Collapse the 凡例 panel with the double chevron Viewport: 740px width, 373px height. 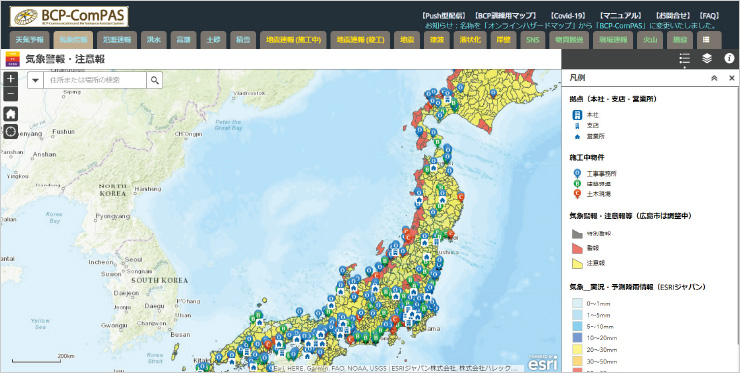click(714, 78)
